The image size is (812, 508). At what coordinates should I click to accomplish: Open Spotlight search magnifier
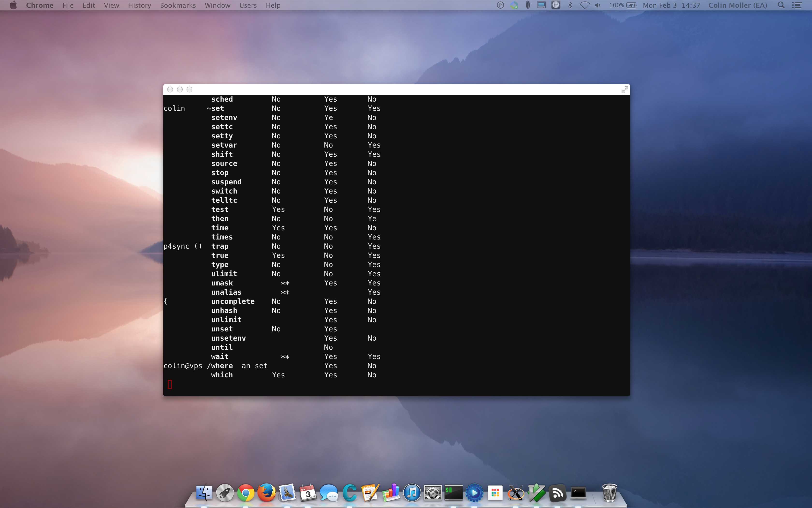(781, 5)
